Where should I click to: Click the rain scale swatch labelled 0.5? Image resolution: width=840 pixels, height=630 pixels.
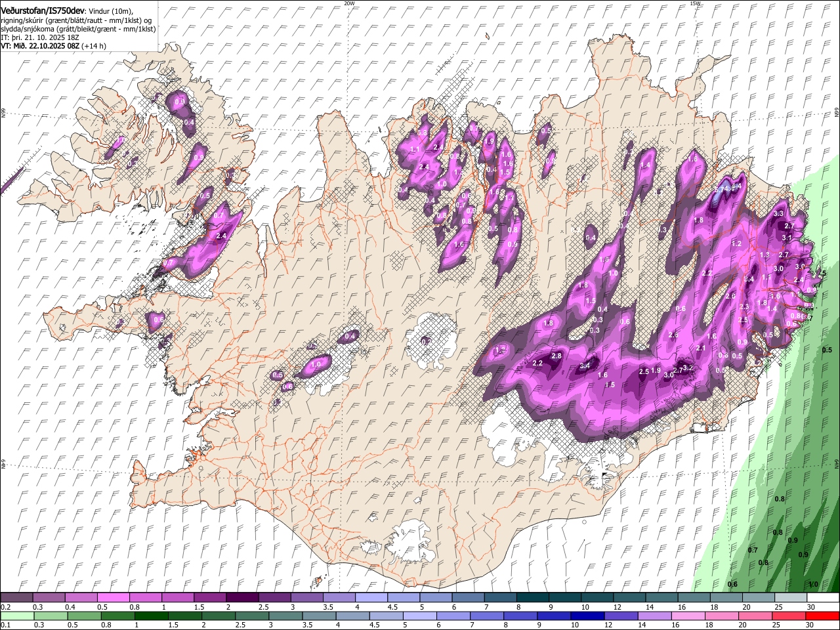coord(84,616)
